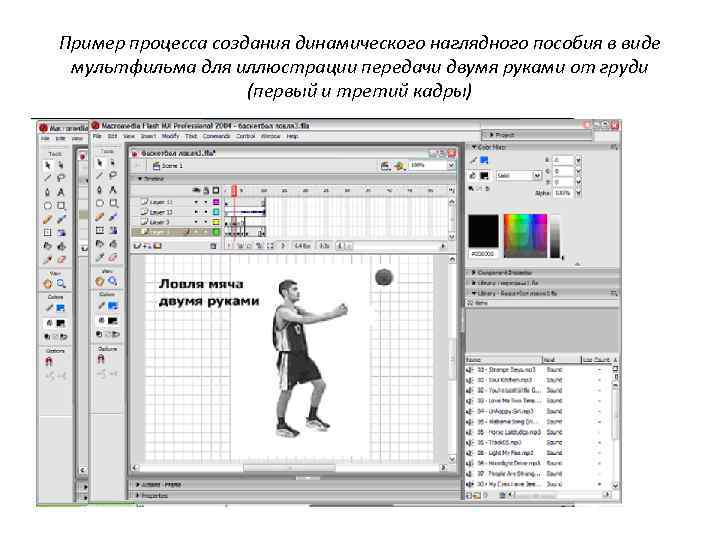Click Insert Layer Folder icon below the layers
The width and height of the screenshot is (720, 540).
point(158,246)
